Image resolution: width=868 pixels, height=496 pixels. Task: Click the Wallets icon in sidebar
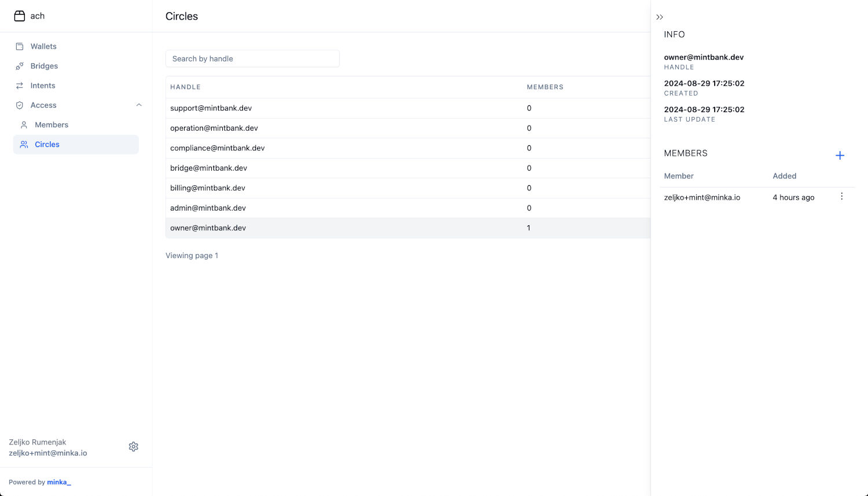coord(20,46)
